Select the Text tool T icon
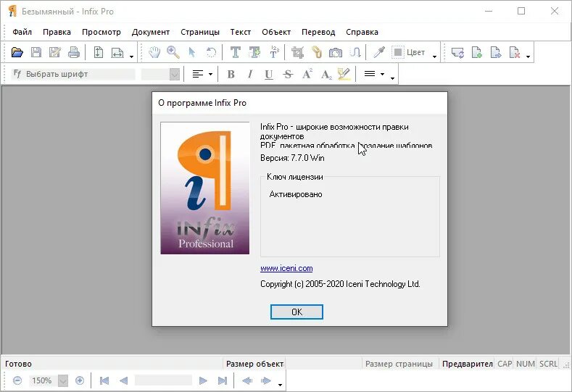The image size is (572, 392). (236, 52)
